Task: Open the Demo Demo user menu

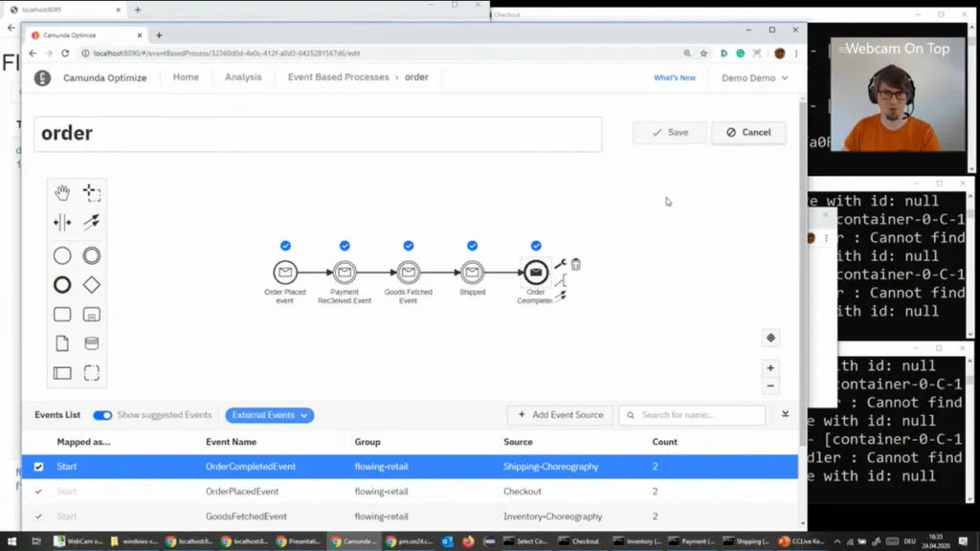Action: pyautogui.click(x=754, y=78)
